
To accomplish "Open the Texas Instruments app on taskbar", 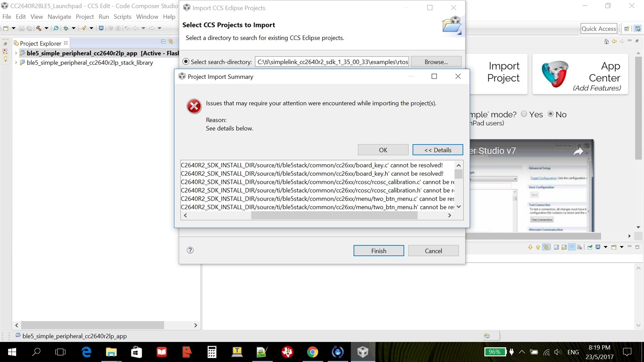I will coord(287,352).
